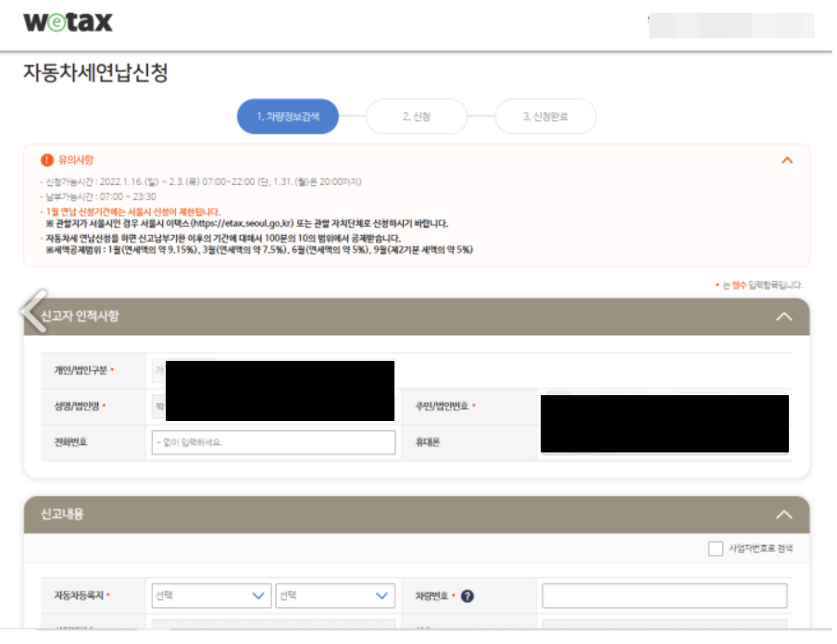This screenshot has height=644, width=837.
Task: Open the first 자동차등록지 선택 dropdown
Action: [211, 596]
